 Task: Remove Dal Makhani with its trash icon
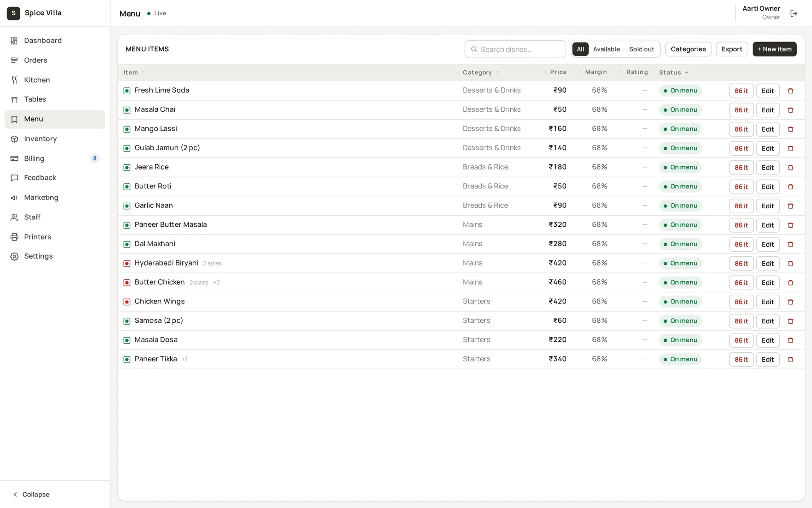click(790, 244)
